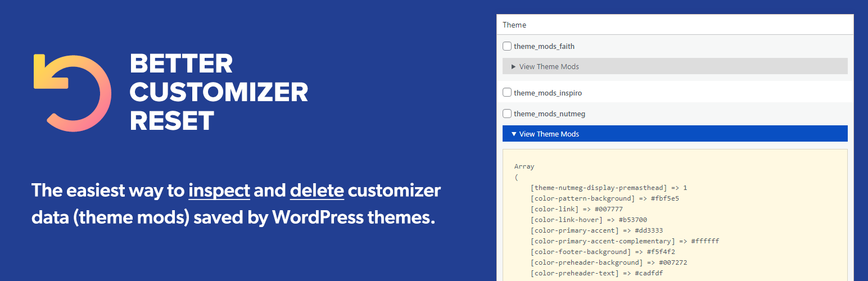Click the underlined word delete
The image size is (868, 281).
pyautogui.click(x=317, y=191)
